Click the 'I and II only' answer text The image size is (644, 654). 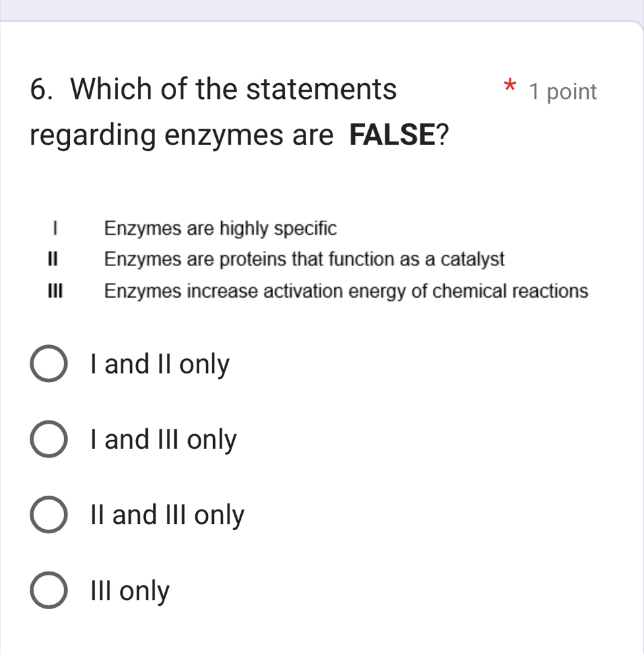pyautogui.click(x=159, y=364)
